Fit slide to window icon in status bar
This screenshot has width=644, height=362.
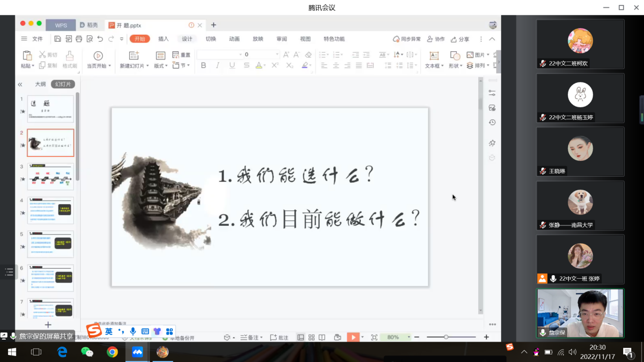374,338
